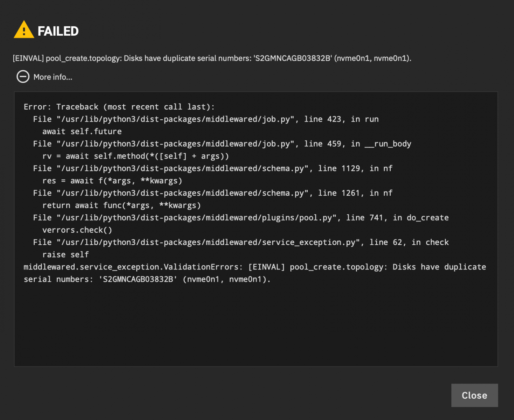Click the job.py line 423 traceback entry
Image resolution: width=514 pixels, height=420 pixels.
tap(206, 119)
